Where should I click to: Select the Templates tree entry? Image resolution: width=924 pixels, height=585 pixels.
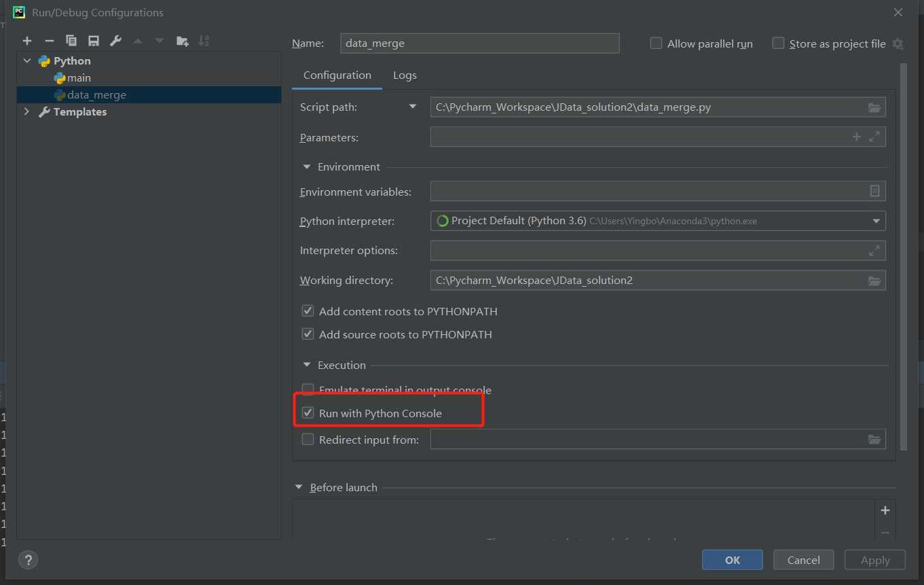pyautogui.click(x=80, y=111)
